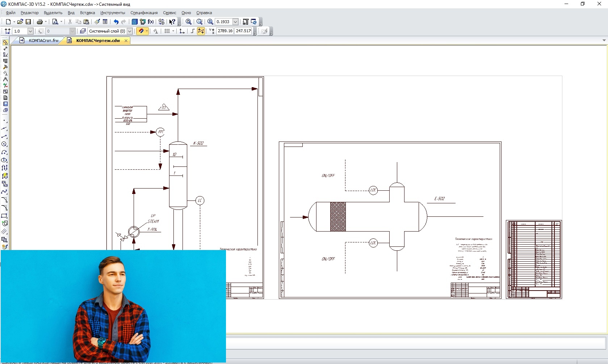
Task: Create a new document with the New icon
Action: click(8, 22)
